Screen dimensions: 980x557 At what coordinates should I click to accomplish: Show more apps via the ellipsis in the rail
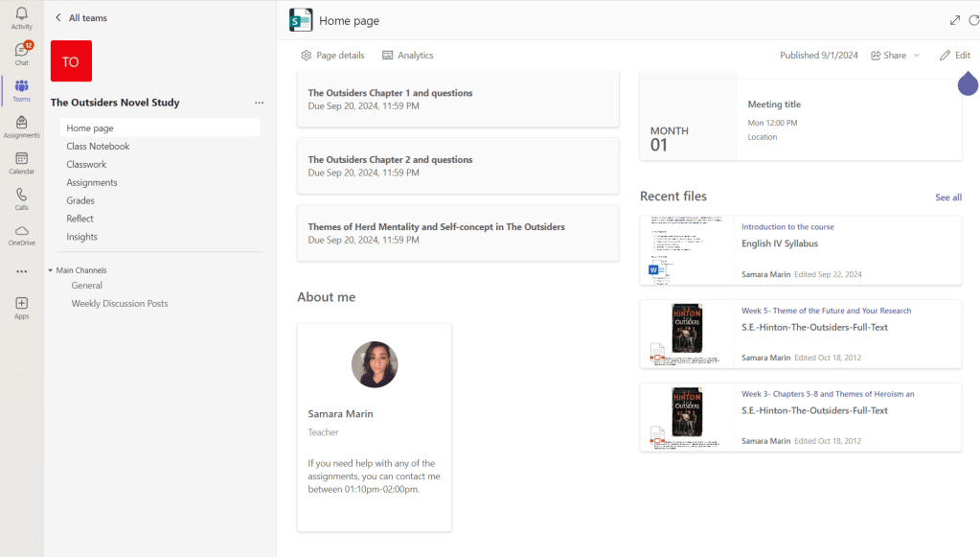[21, 271]
